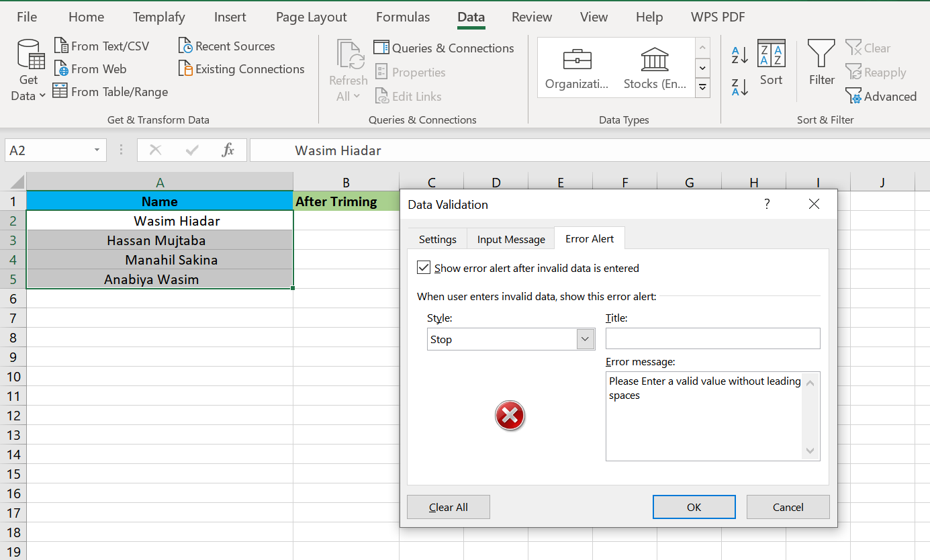The height and width of the screenshot is (560, 930).
Task: Apply the Filter funnel icon
Action: click(x=821, y=60)
